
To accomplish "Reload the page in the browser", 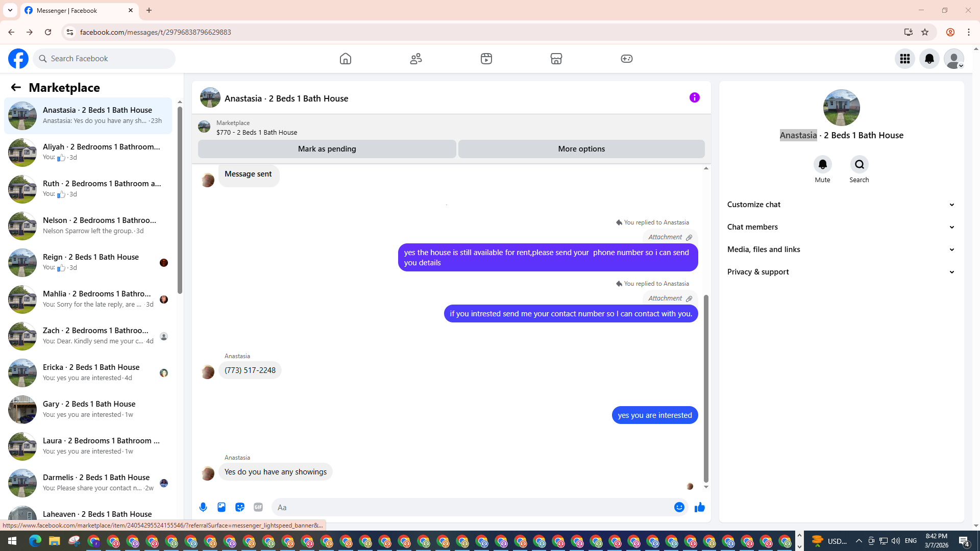I will tap(48, 32).
